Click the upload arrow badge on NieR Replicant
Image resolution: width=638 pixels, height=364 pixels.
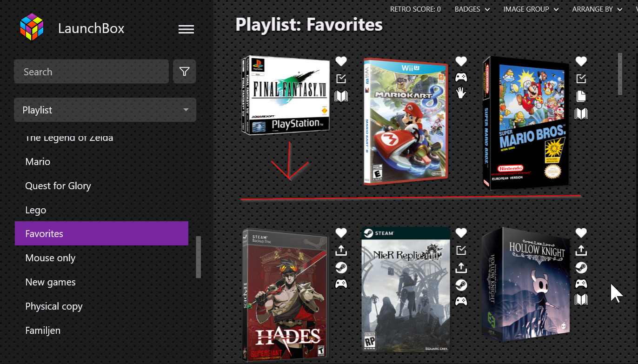tap(461, 268)
